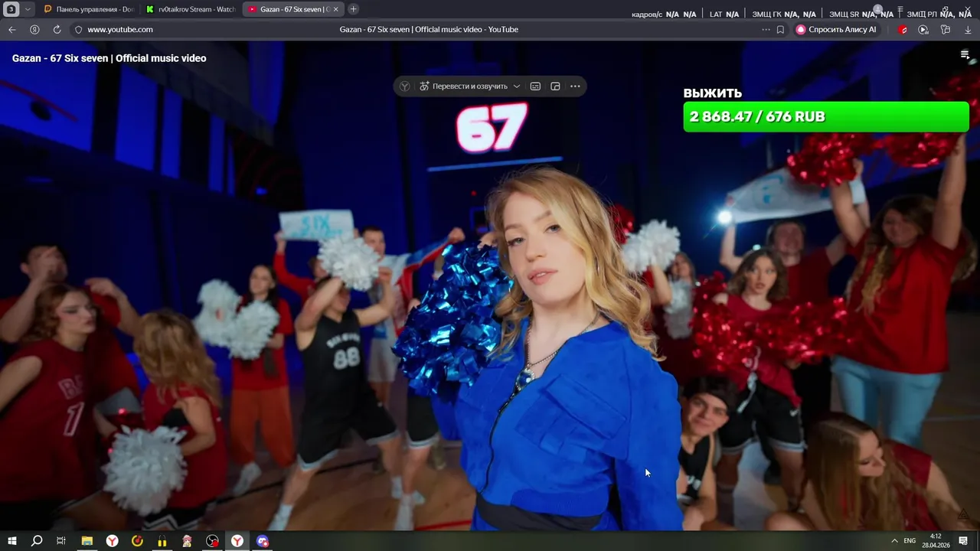Go back with the browser back arrow
980x551 pixels.
[x=11, y=29]
